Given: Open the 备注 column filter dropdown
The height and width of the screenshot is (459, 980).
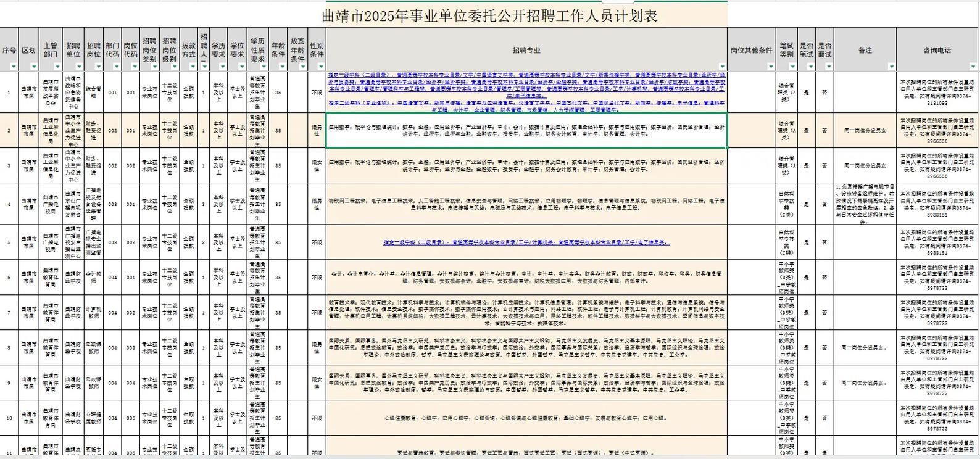Looking at the screenshot, I should [892, 67].
